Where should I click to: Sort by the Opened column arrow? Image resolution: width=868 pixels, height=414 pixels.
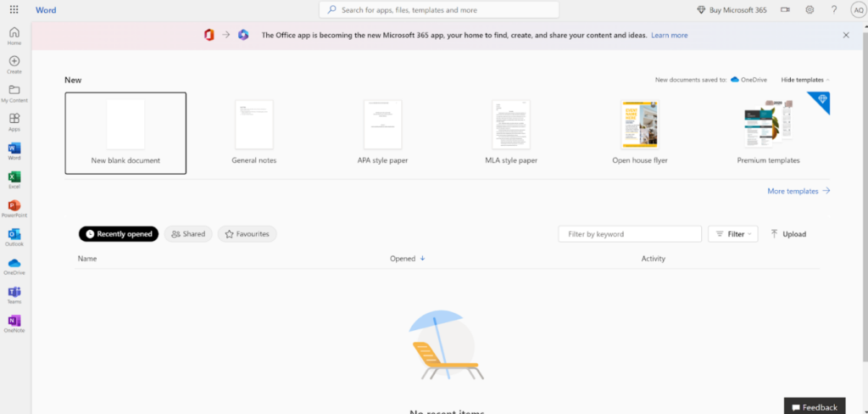click(423, 259)
